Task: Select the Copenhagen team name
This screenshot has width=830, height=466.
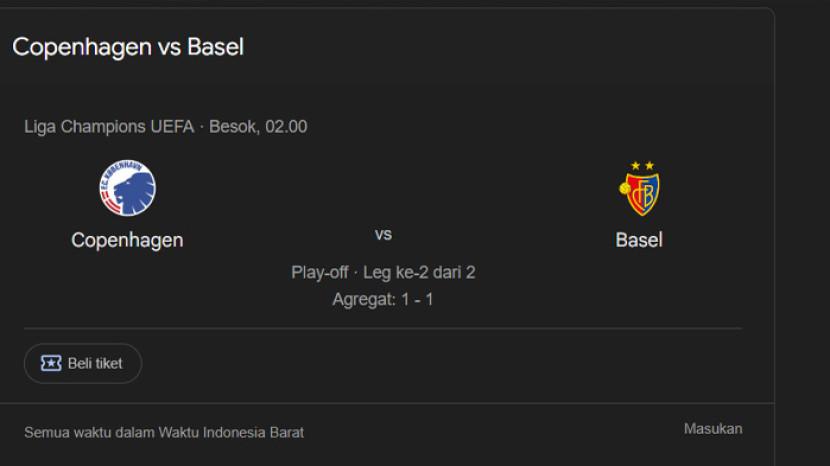Action: click(x=127, y=240)
